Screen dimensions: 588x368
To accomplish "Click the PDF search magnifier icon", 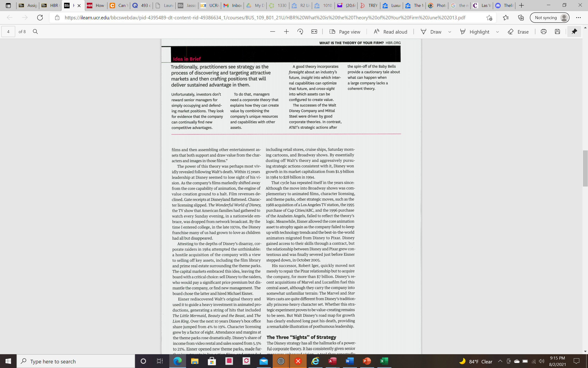I will point(35,32).
